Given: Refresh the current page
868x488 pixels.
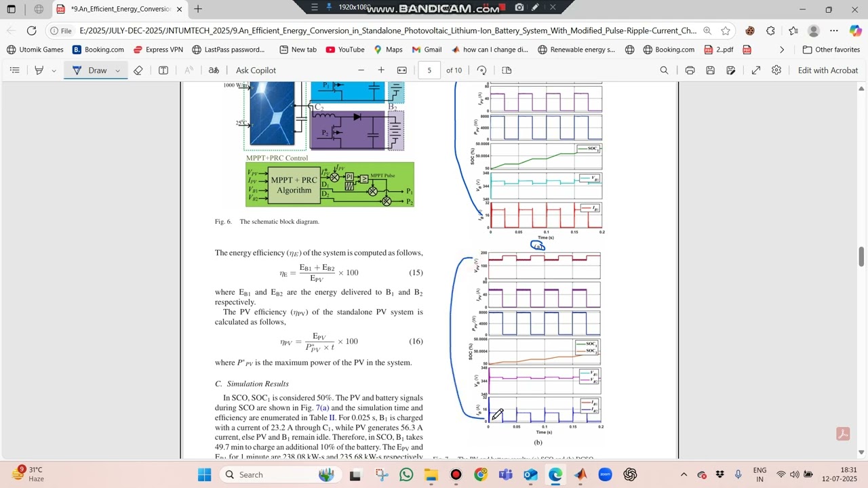Looking at the screenshot, I should (x=31, y=30).
